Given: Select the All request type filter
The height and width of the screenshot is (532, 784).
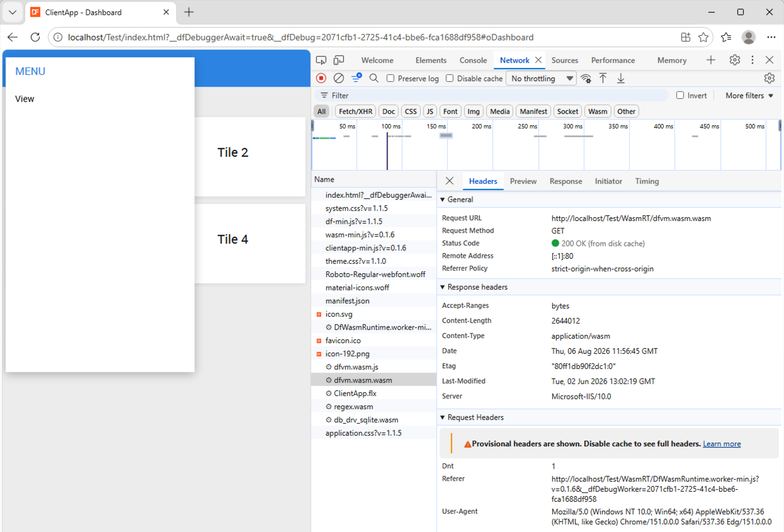Looking at the screenshot, I should [321, 111].
